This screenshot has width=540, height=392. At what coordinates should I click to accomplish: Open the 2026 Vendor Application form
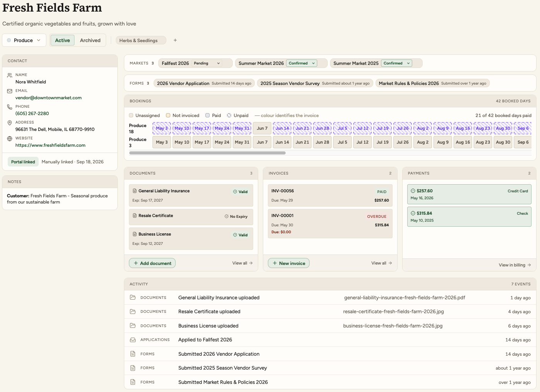point(204,83)
